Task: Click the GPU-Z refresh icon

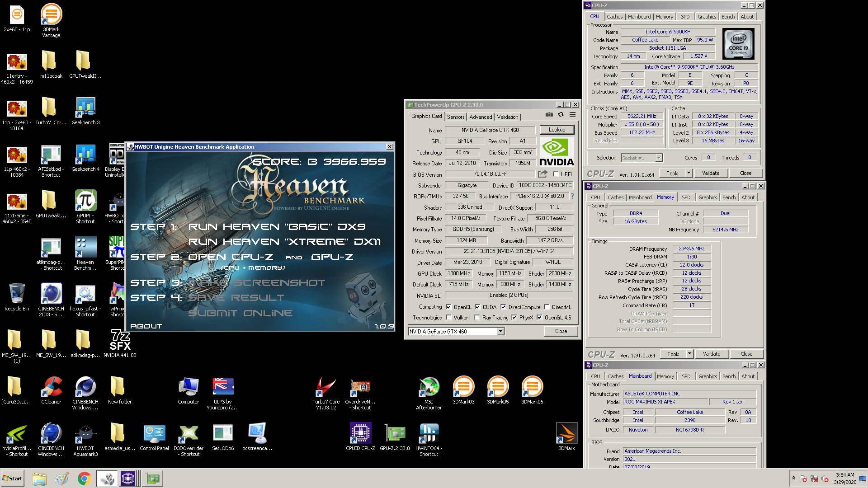Action: coord(561,115)
